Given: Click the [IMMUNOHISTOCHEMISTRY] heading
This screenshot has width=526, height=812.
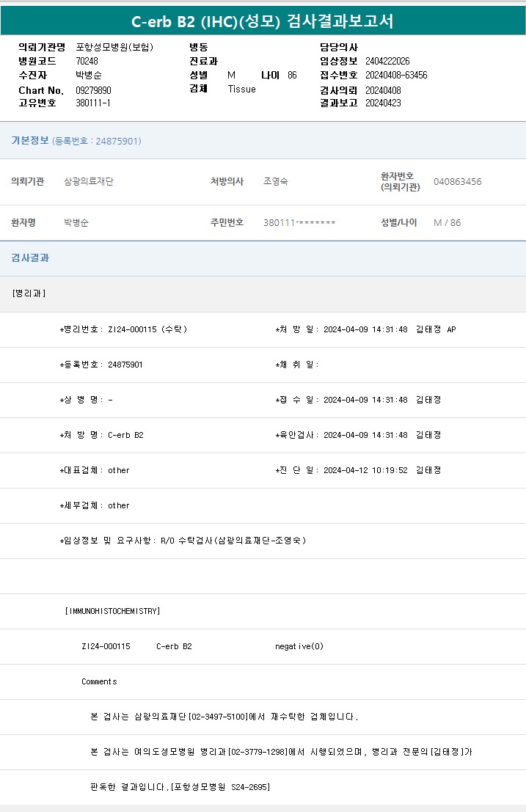Looking at the screenshot, I should [x=112, y=611].
